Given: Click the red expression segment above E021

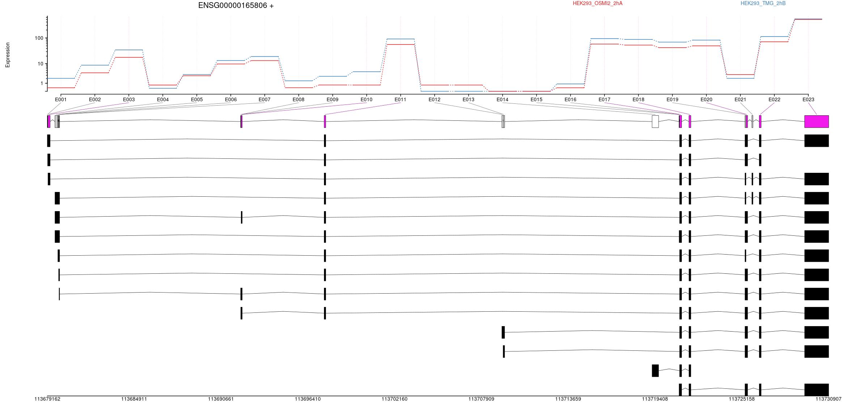Looking at the screenshot, I should click(740, 74).
